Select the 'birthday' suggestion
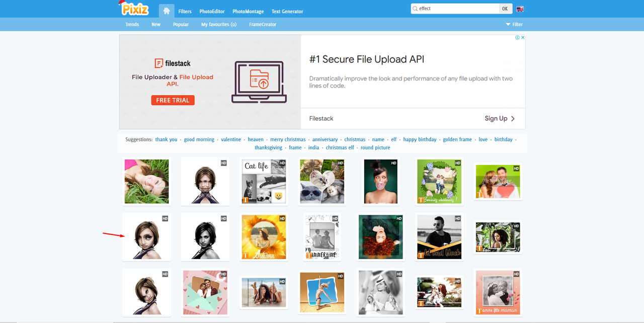This screenshot has height=323, width=644. [x=503, y=139]
